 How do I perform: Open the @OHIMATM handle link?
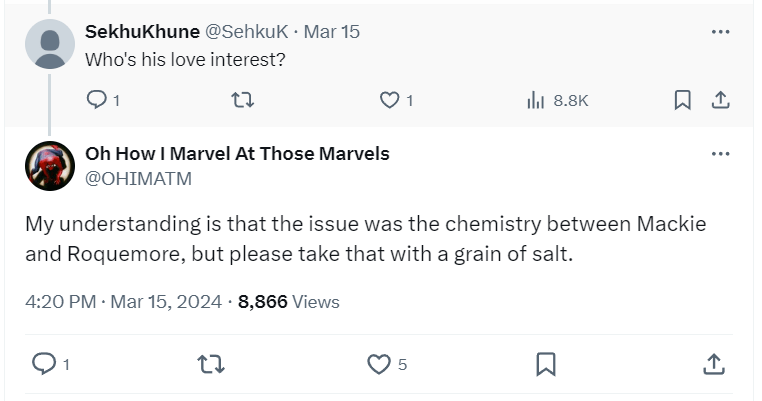point(138,179)
